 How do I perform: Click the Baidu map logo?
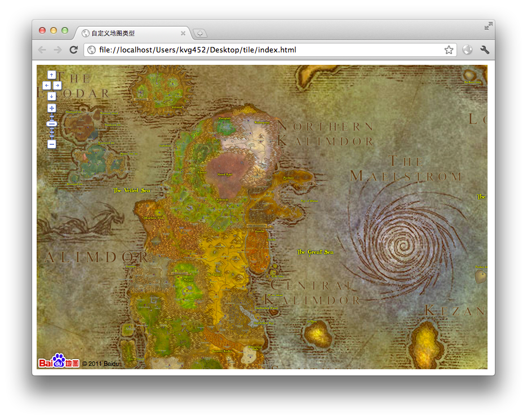(x=59, y=361)
